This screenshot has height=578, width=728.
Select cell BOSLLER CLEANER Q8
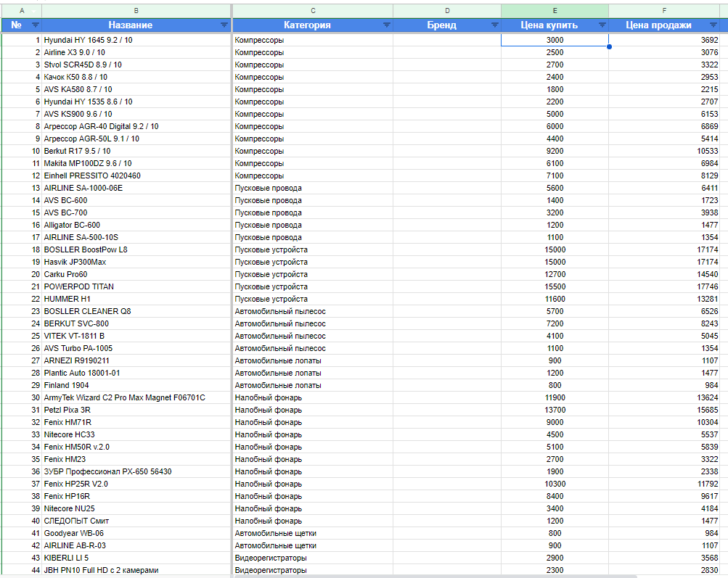point(136,311)
